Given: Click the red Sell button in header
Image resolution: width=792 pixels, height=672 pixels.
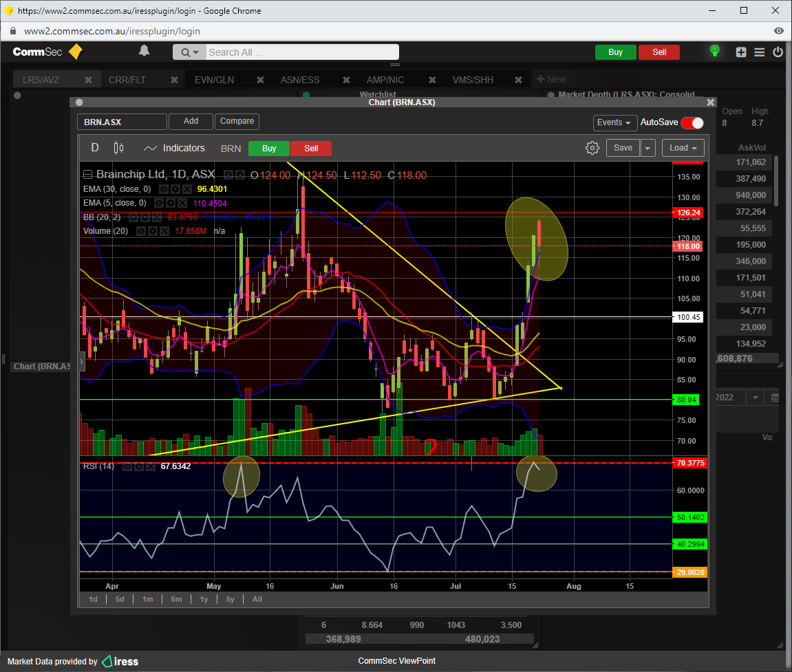Looking at the screenshot, I should 659,52.
